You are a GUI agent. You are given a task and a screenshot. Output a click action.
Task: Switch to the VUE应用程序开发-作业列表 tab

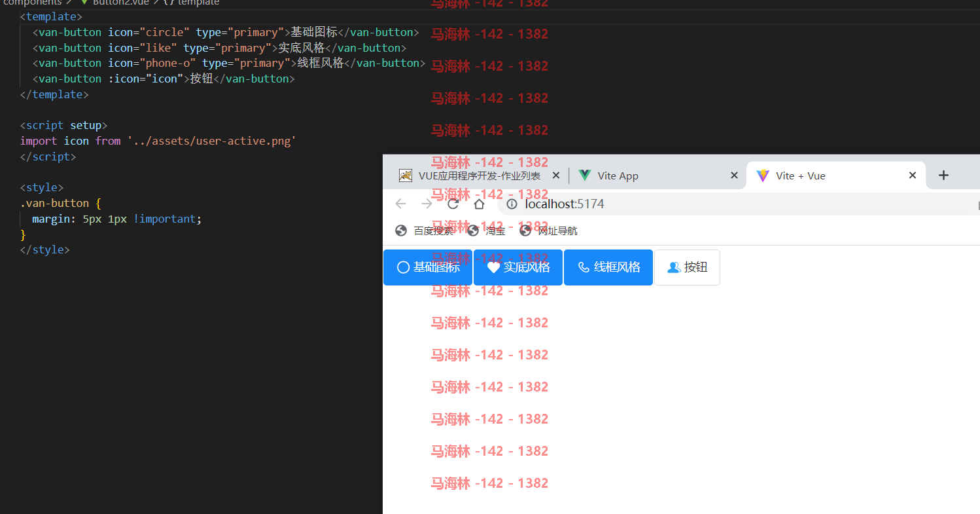click(480, 175)
